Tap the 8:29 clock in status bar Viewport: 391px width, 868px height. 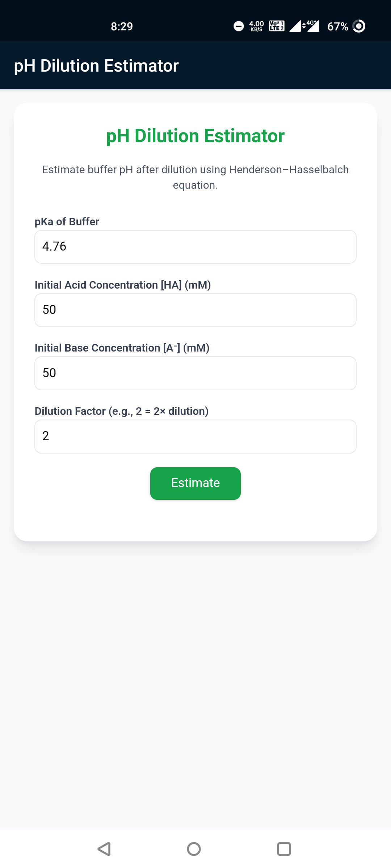pyautogui.click(x=122, y=26)
